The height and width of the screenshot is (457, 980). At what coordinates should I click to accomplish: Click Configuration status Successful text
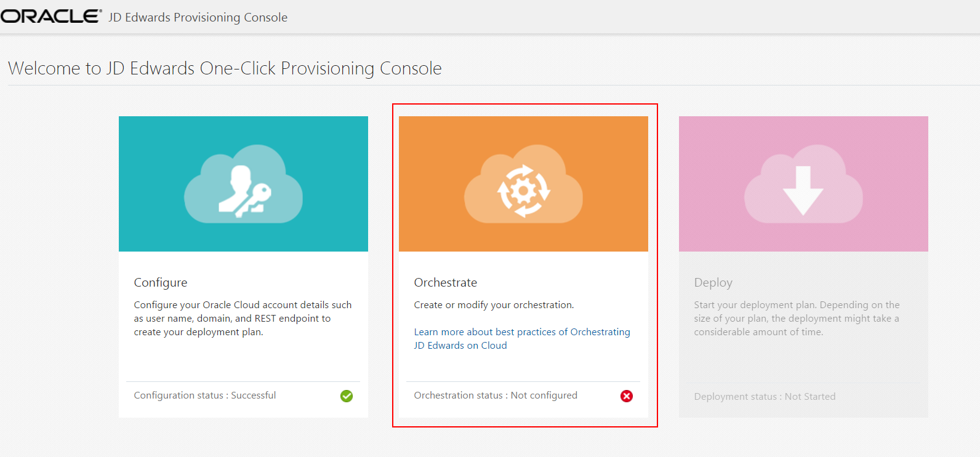205,395
